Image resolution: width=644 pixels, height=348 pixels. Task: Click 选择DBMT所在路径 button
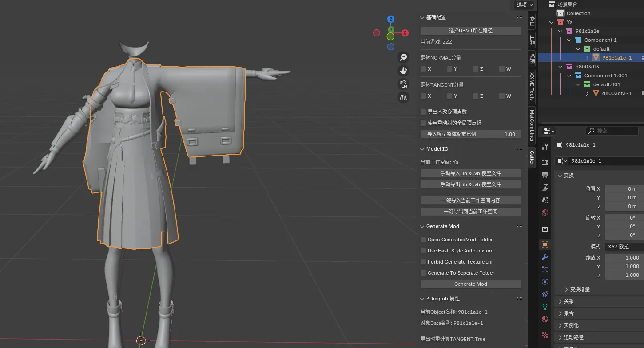[471, 31]
